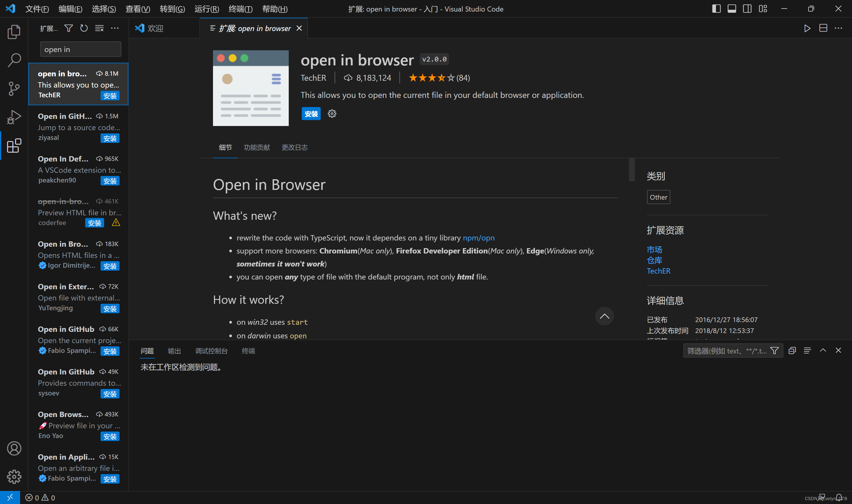The height and width of the screenshot is (504, 852).
Task: Click the extension search input field
Action: [x=80, y=49]
